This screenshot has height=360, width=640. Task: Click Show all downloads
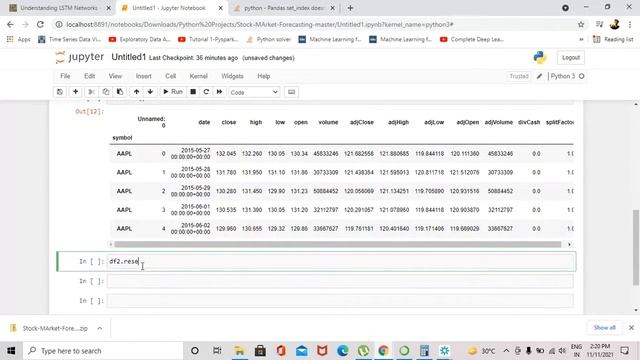tap(604, 328)
